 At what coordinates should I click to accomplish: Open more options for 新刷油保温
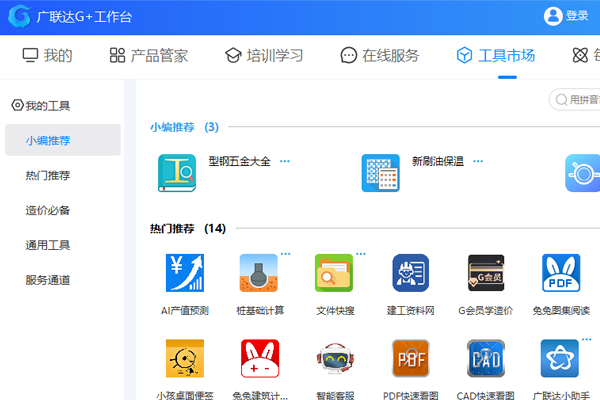pos(478,161)
